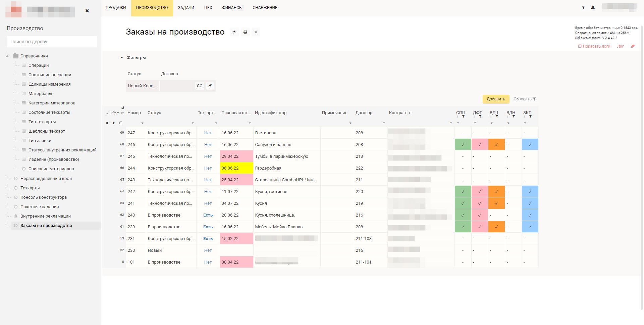This screenshot has width=644, height=325.
Task: Toggle ВДЧ checkmark for order 239
Action: pyautogui.click(x=496, y=227)
